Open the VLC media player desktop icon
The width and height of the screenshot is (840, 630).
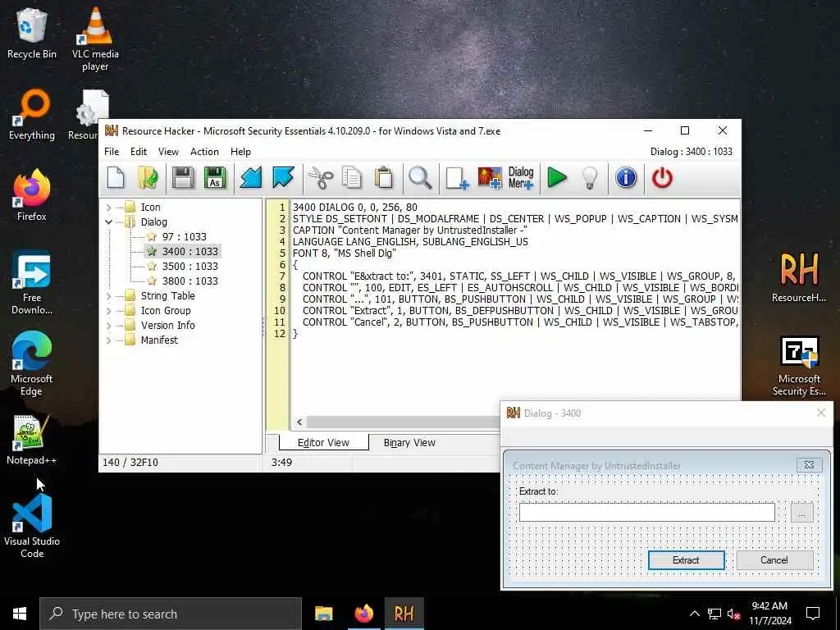coord(95,39)
